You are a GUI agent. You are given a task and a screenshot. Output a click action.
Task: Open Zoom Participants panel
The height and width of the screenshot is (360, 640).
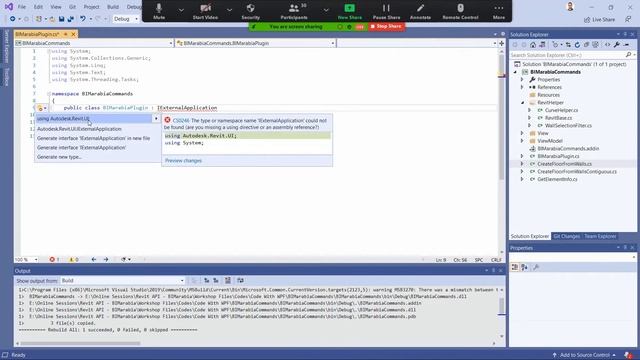[294, 11]
